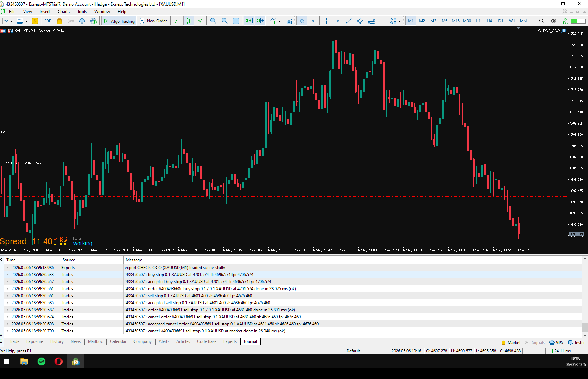Open the Fibonacci retracement tool
This screenshot has height=379, width=588.
pos(371,21)
